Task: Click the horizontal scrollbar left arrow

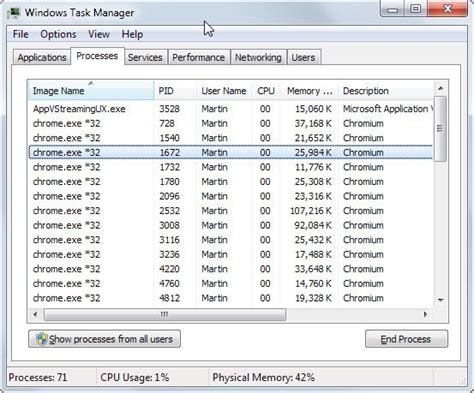Action: tap(35, 314)
